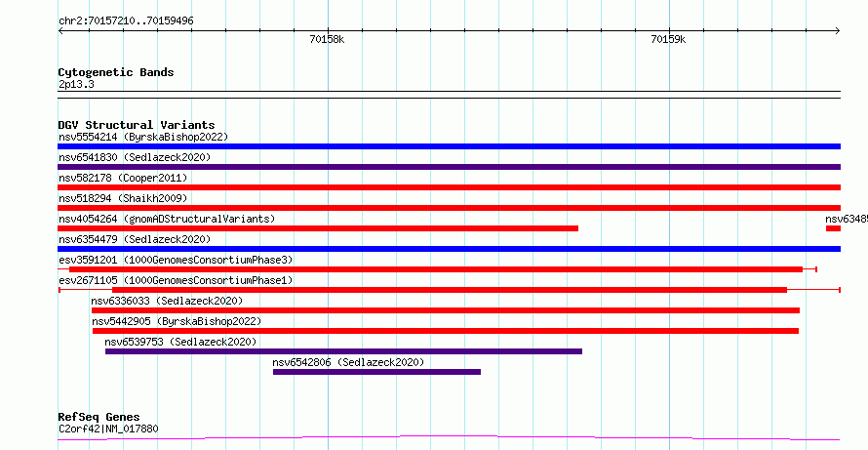Select the nsv6541830 purple variant bar
868x450 pixels.
click(449, 167)
